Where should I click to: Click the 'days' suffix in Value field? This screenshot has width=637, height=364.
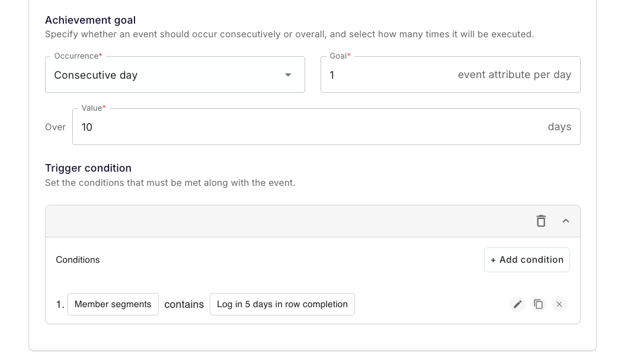click(559, 127)
